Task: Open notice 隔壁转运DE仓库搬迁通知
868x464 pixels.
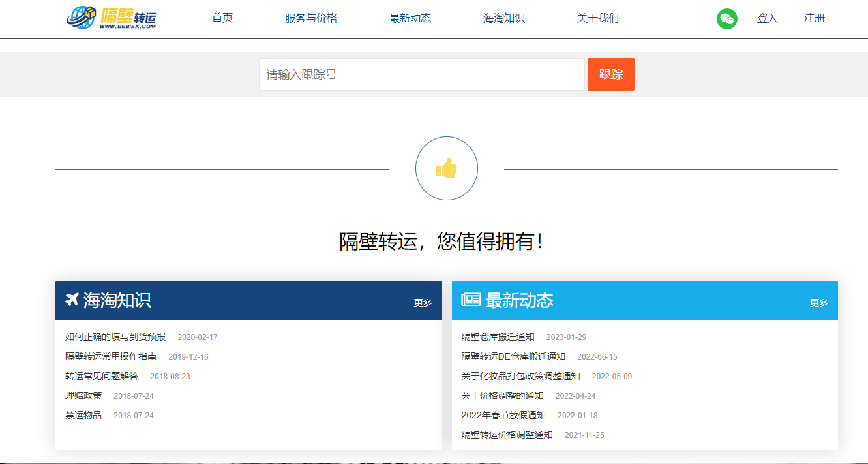Action: (513, 356)
